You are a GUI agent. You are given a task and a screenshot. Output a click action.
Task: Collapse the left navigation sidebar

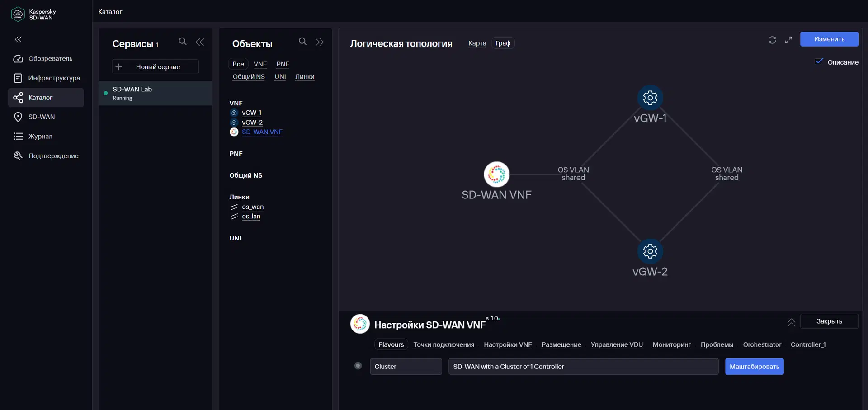(18, 40)
